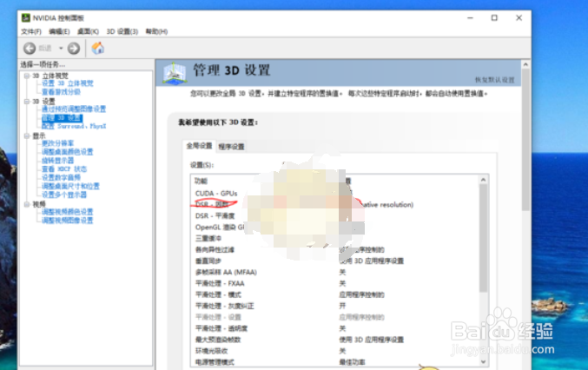Click the 关 value of FXAA row

[342, 283]
